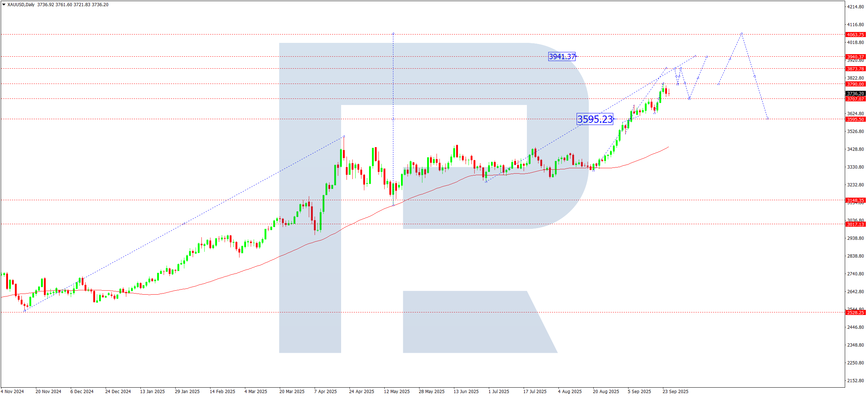Click the 2152.80 price scale label

(x=855, y=380)
